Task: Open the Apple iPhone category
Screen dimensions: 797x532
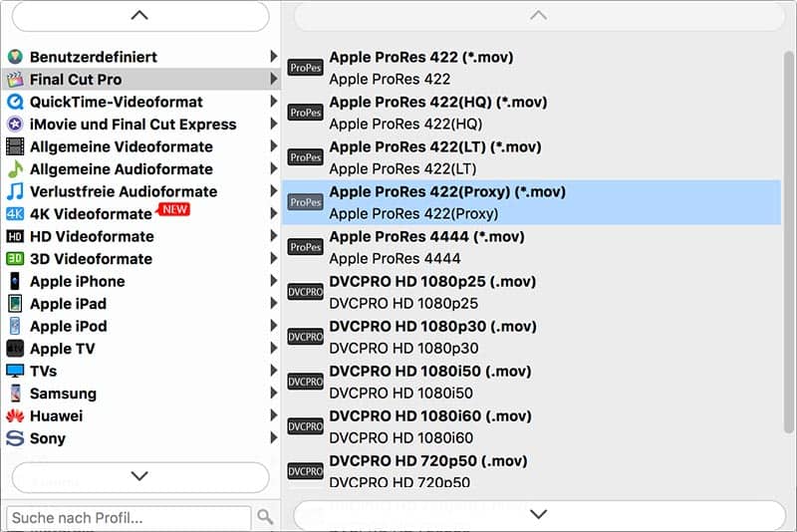Action: [141, 281]
